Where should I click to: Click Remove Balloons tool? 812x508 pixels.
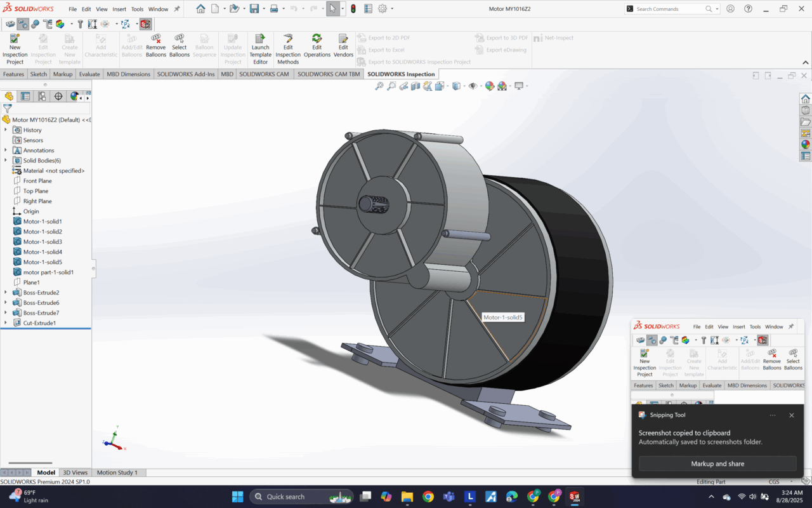[155, 46]
